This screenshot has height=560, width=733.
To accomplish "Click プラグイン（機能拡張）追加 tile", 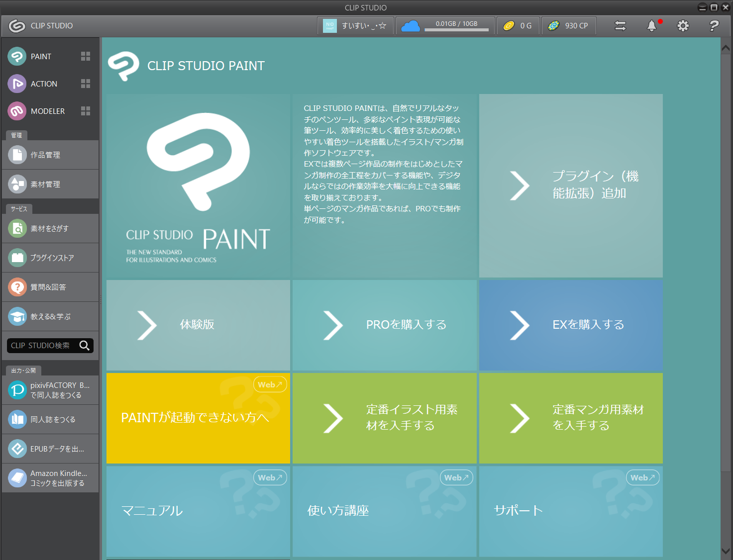I will pos(571,186).
